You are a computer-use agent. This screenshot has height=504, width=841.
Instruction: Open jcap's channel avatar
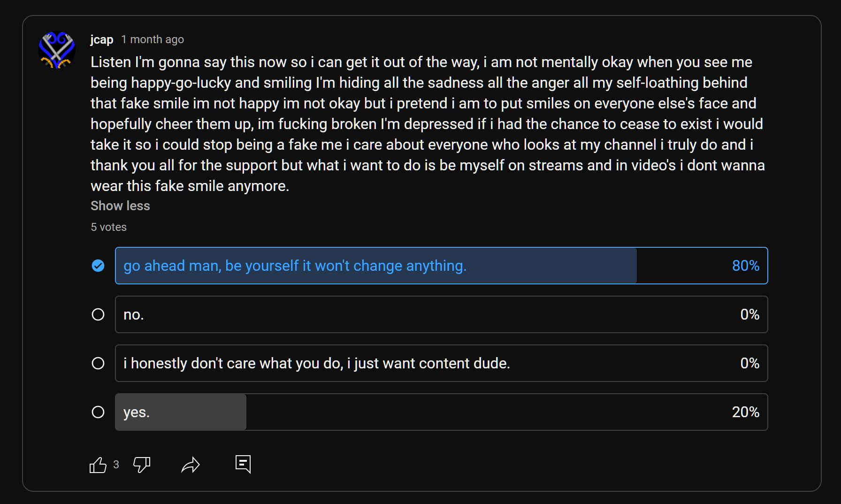57,50
